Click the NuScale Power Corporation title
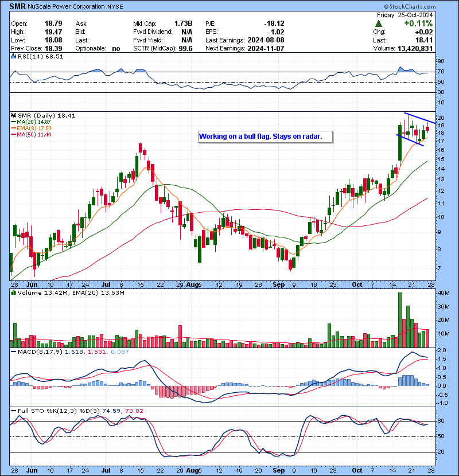459x476 pixels. 66,6
